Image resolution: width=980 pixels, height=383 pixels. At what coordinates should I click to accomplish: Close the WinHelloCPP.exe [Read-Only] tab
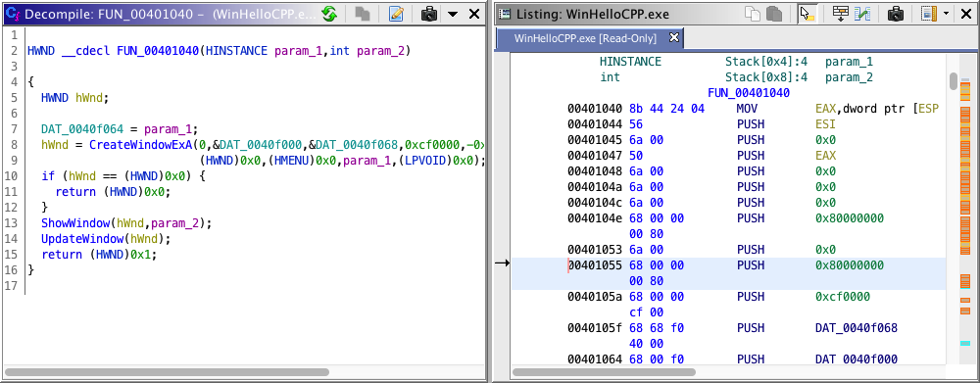[674, 38]
